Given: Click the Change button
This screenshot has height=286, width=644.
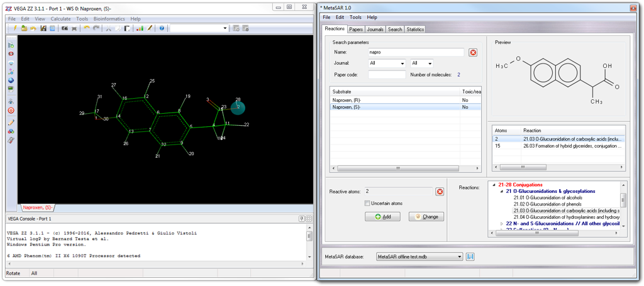Looking at the screenshot, I should (x=426, y=216).
